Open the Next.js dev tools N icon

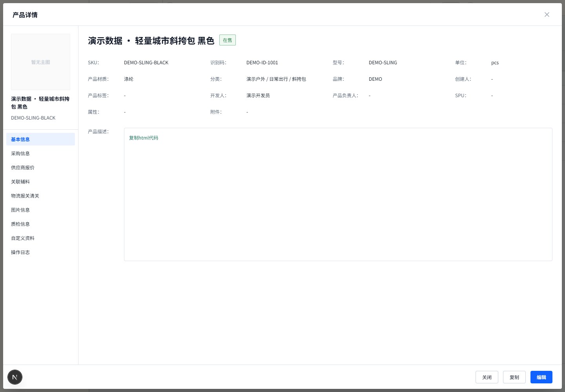click(15, 377)
